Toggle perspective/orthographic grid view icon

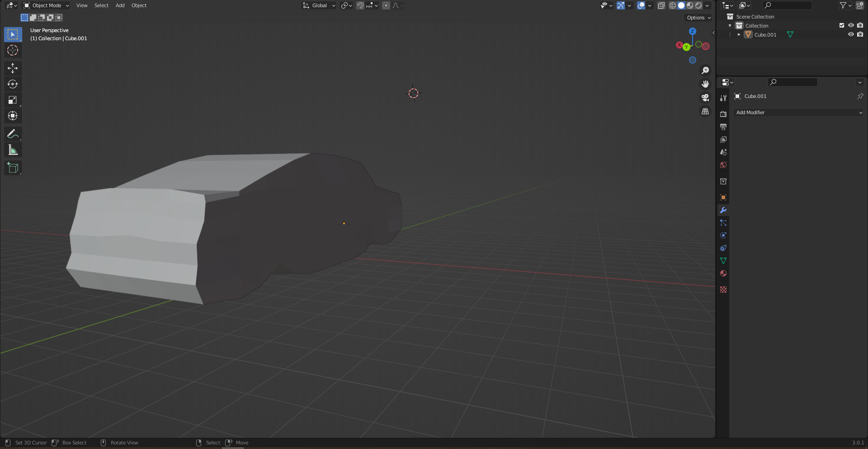coord(705,111)
